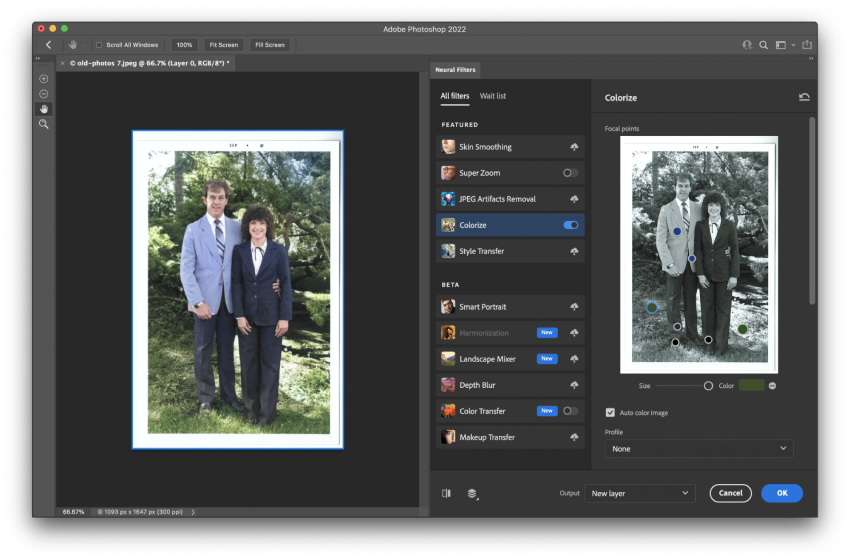Click the Size slider handle

pyautogui.click(x=708, y=386)
